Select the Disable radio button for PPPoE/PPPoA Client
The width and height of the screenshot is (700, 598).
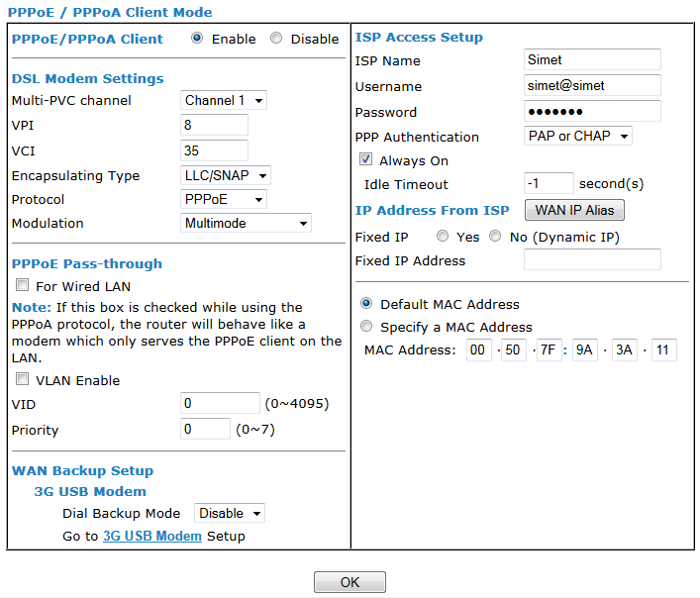point(276,39)
